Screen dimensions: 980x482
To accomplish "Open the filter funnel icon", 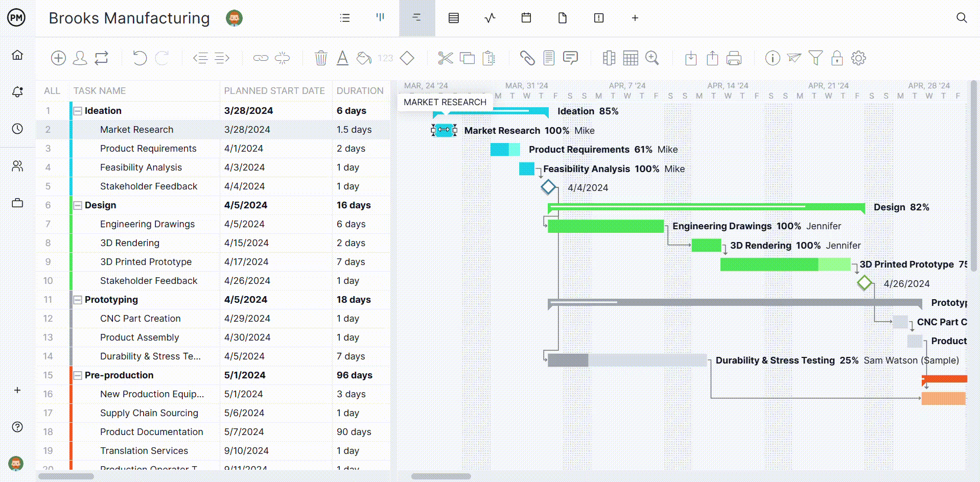I will pyautogui.click(x=815, y=58).
